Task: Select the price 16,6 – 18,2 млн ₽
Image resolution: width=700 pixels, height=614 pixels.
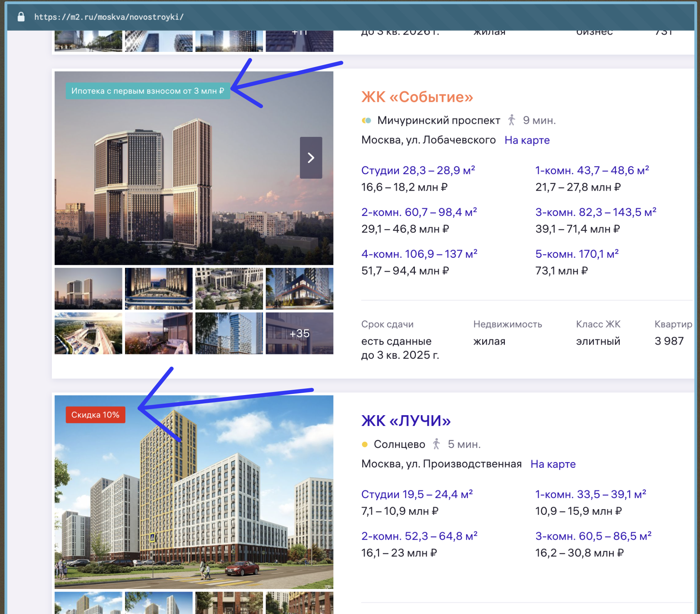Action: click(x=404, y=187)
